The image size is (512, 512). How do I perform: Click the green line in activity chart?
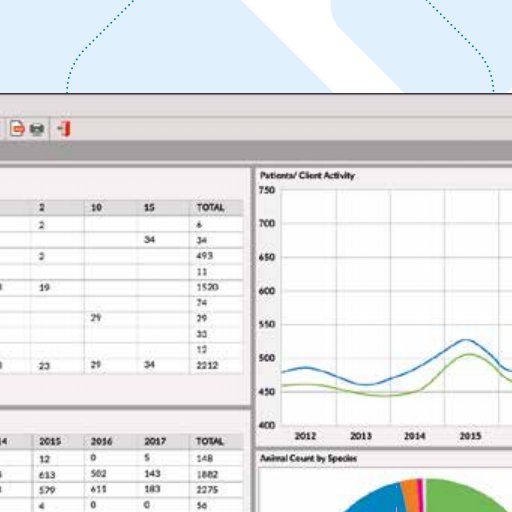tap(470, 355)
